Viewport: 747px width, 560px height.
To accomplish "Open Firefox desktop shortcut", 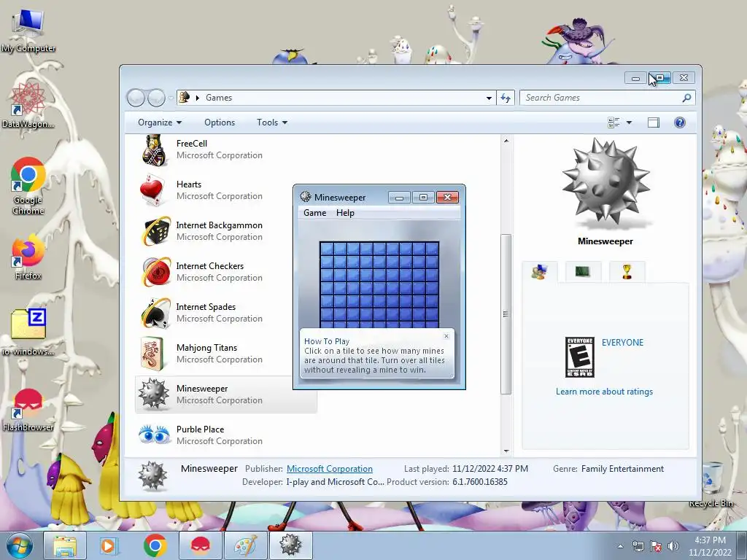I will coord(28,257).
